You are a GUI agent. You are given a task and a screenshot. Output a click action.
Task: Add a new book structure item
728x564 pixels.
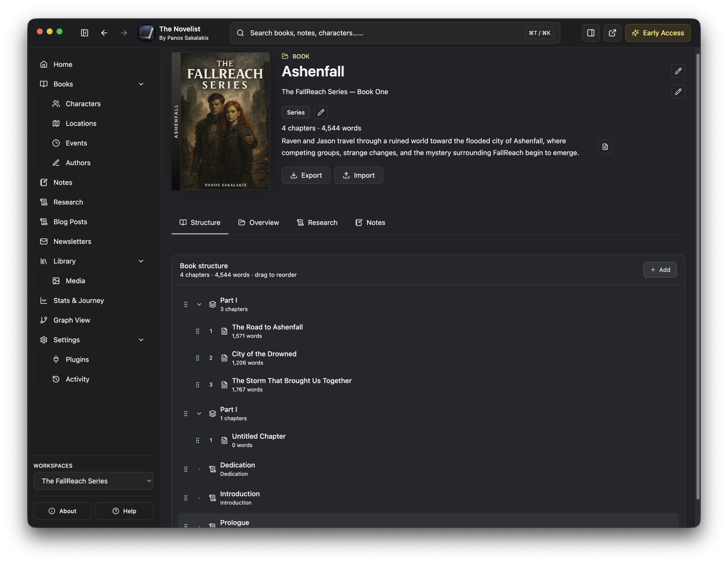pos(660,270)
